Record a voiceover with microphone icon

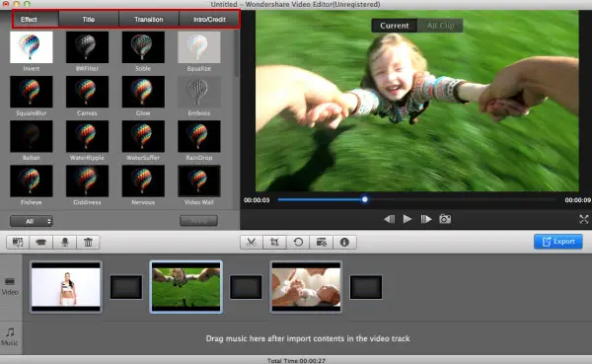click(x=64, y=242)
